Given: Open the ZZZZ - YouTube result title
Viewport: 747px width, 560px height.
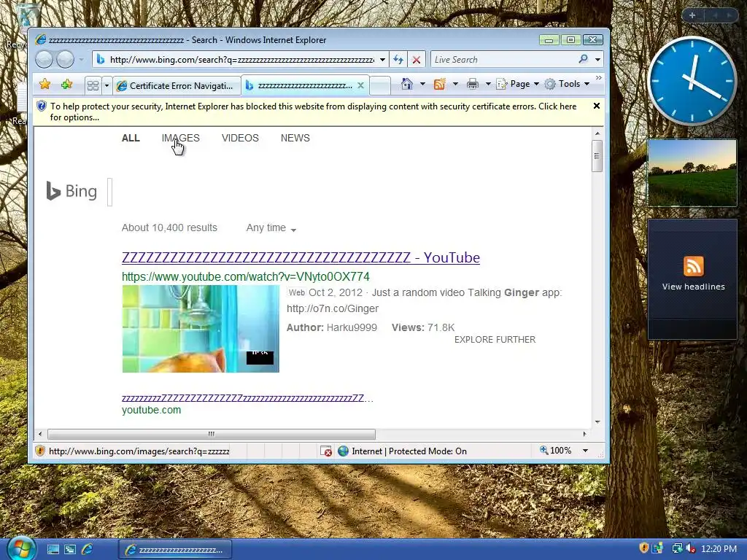Looking at the screenshot, I should [301, 257].
